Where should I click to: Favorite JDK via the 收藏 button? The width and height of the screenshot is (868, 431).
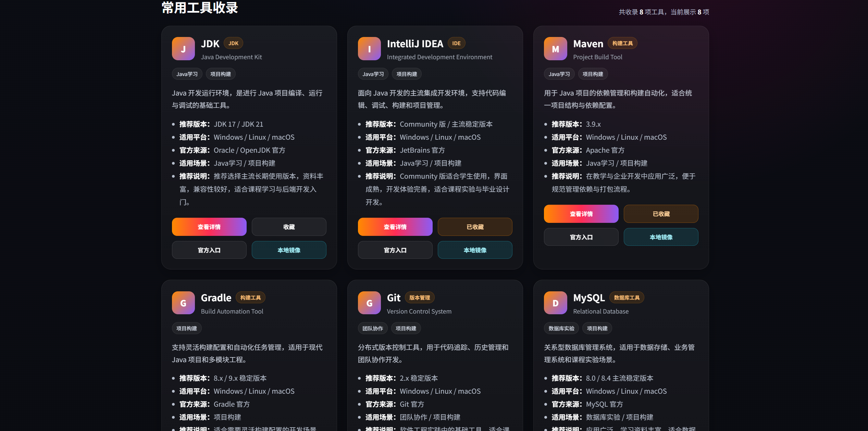pyautogui.click(x=289, y=227)
